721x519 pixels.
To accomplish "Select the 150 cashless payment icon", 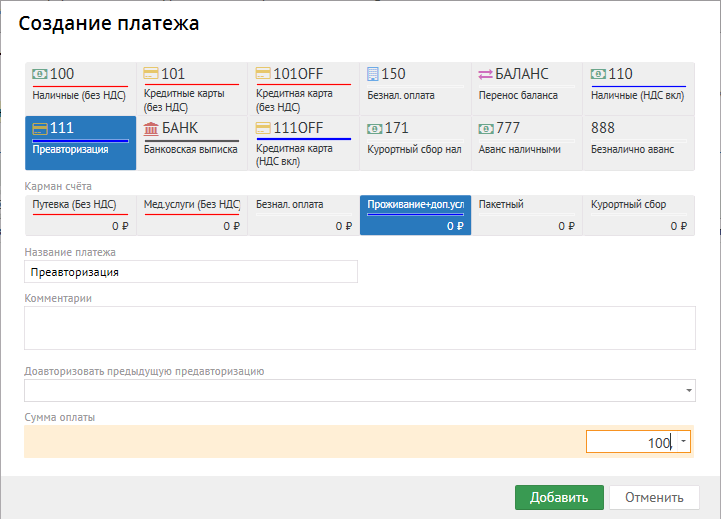I will coord(373,74).
